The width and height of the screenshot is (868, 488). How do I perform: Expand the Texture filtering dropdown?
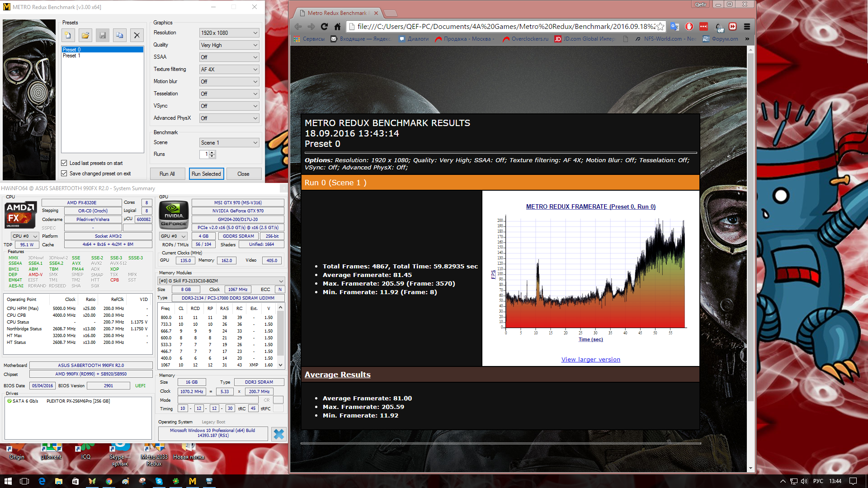(x=229, y=70)
